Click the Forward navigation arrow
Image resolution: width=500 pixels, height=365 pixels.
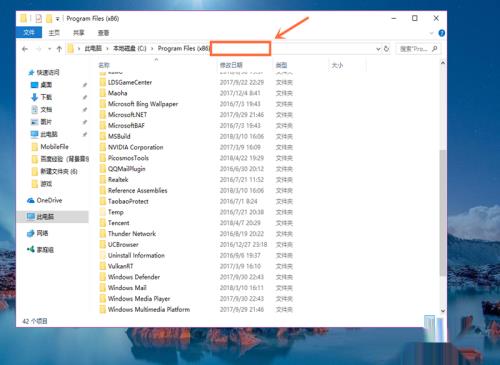[x=39, y=49]
